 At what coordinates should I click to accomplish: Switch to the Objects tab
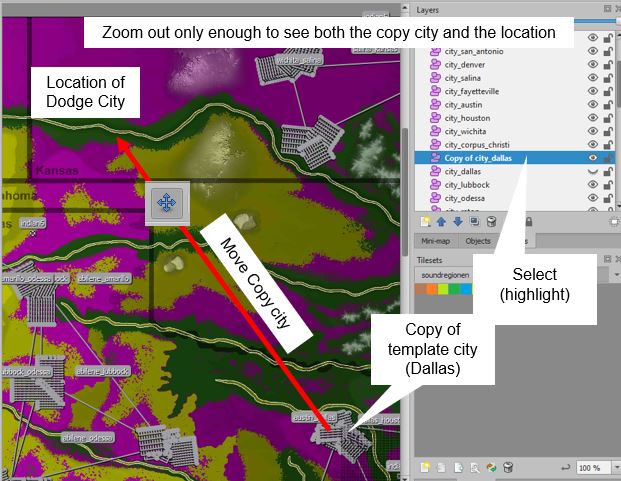(478, 241)
